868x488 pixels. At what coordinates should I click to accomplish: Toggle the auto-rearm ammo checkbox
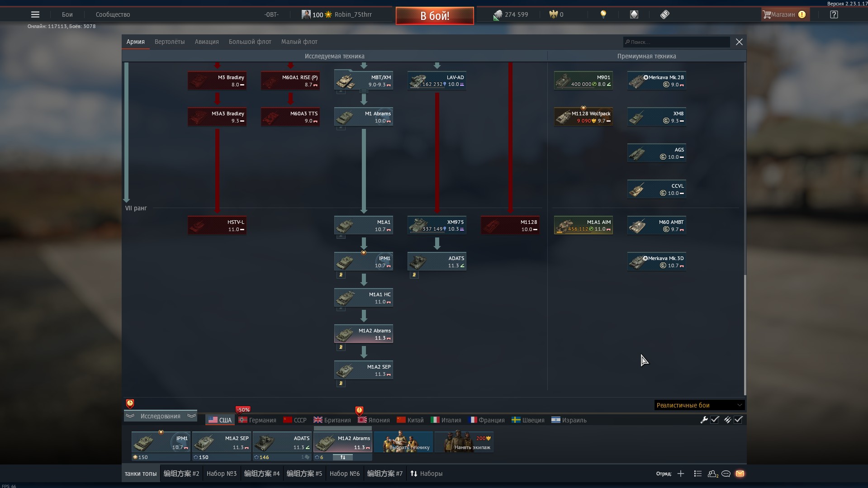(738, 420)
